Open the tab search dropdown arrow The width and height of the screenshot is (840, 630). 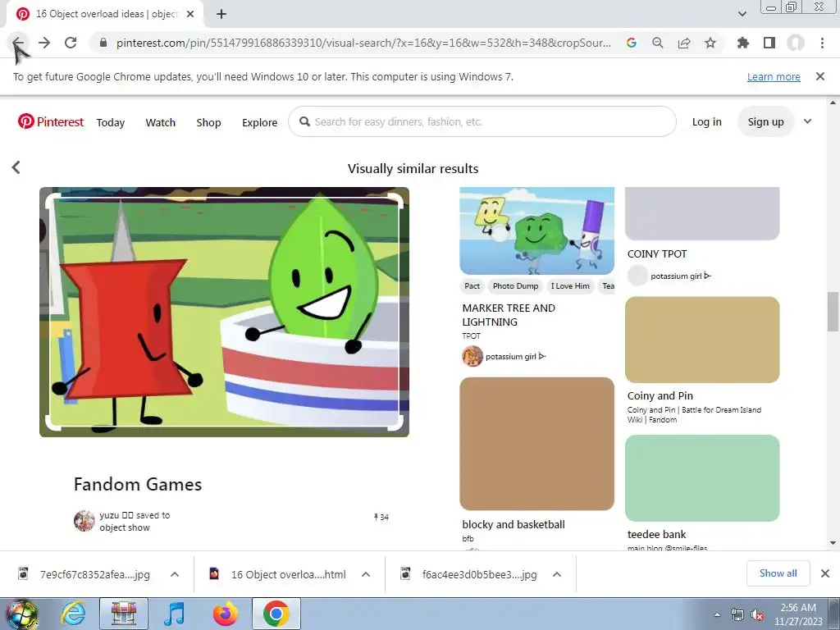coord(742,14)
